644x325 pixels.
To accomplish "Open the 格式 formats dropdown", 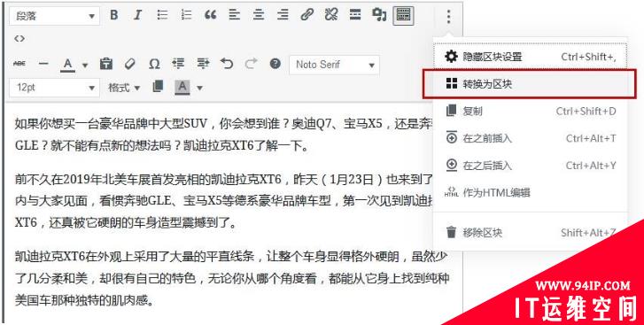I will point(124,88).
